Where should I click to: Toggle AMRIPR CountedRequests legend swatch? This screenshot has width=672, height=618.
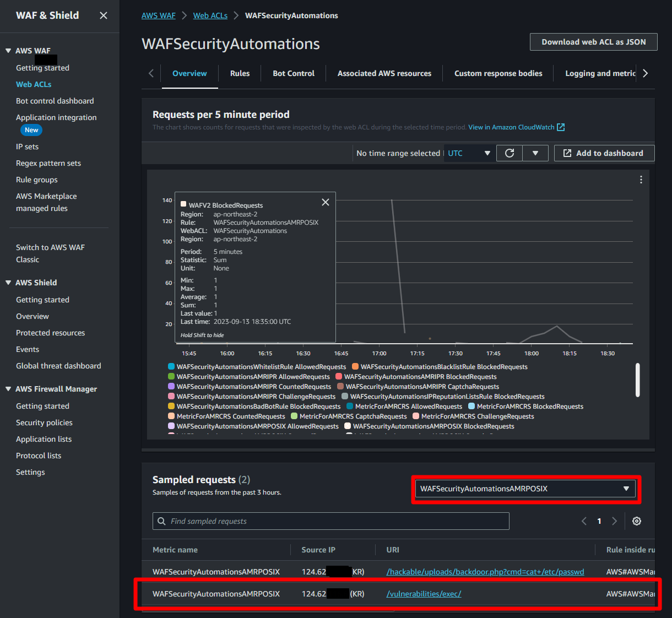point(171,386)
